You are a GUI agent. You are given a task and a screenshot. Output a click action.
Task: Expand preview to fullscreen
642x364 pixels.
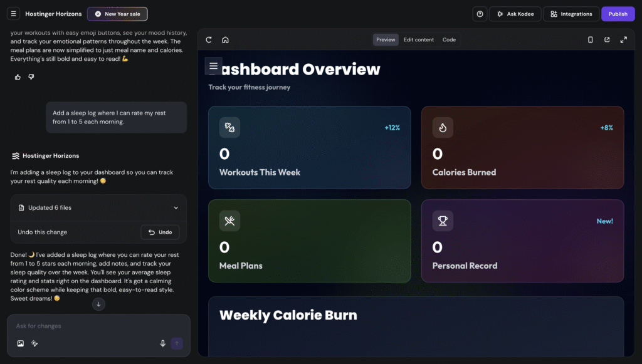click(624, 39)
